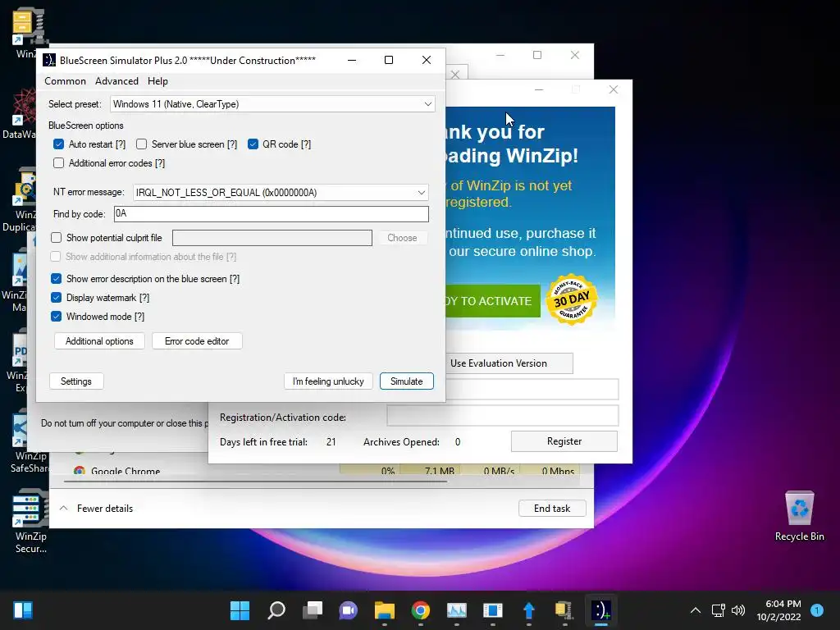Click the blue up-arrow taskbar icon

pos(529,610)
